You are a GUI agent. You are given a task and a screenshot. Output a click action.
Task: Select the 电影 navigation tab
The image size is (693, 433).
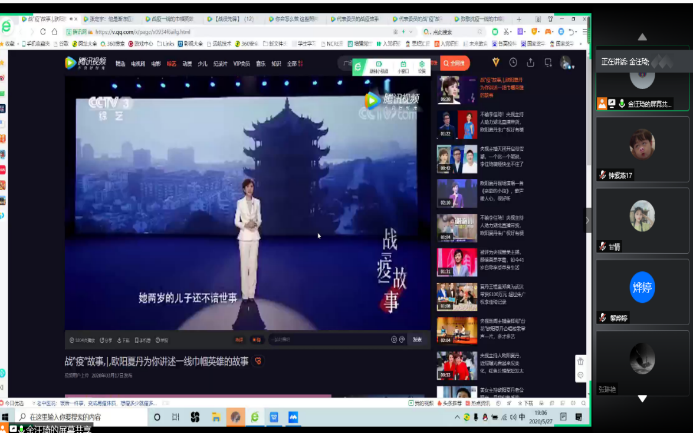[x=154, y=63]
